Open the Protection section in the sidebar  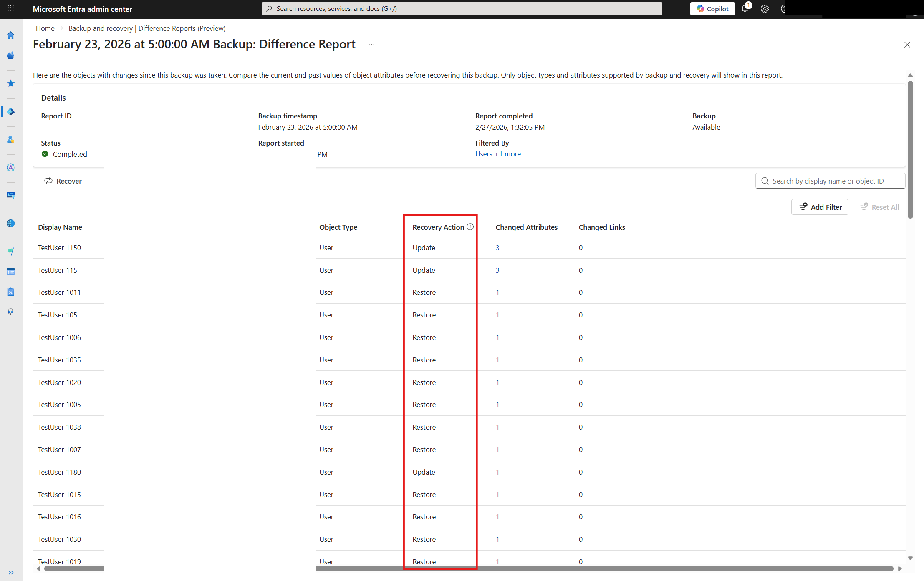pos(10,140)
